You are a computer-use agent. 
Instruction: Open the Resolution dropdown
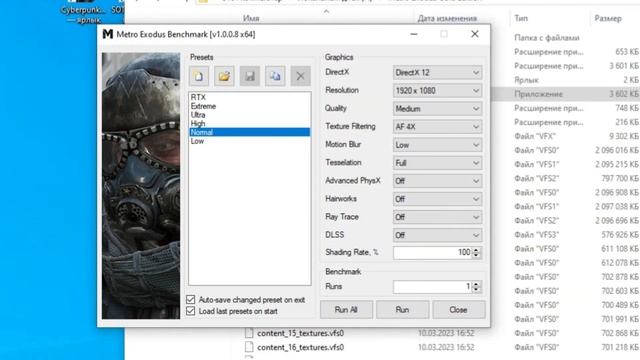(x=437, y=91)
